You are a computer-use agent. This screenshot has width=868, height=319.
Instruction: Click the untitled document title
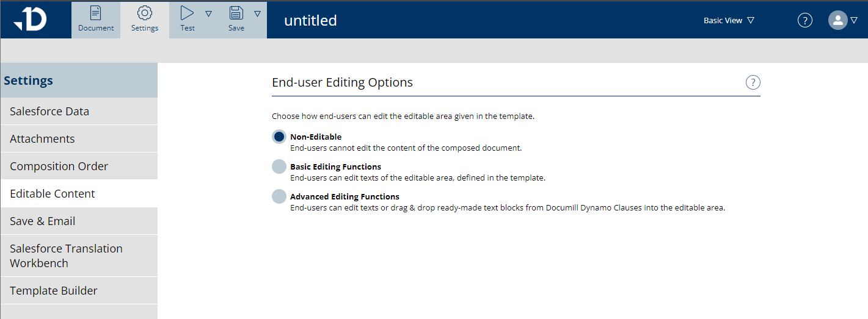click(x=310, y=20)
